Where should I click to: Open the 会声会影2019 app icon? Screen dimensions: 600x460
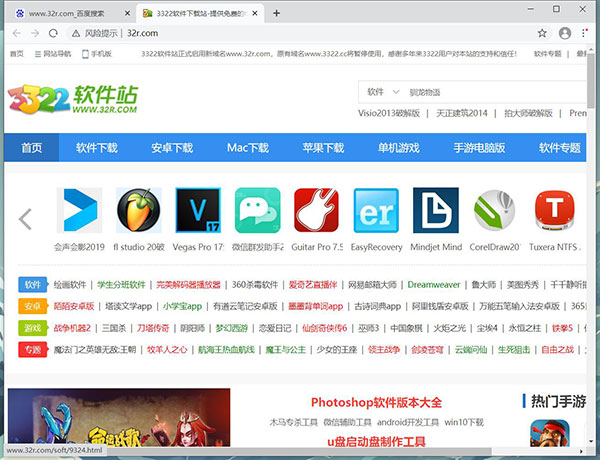click(80, 210)
